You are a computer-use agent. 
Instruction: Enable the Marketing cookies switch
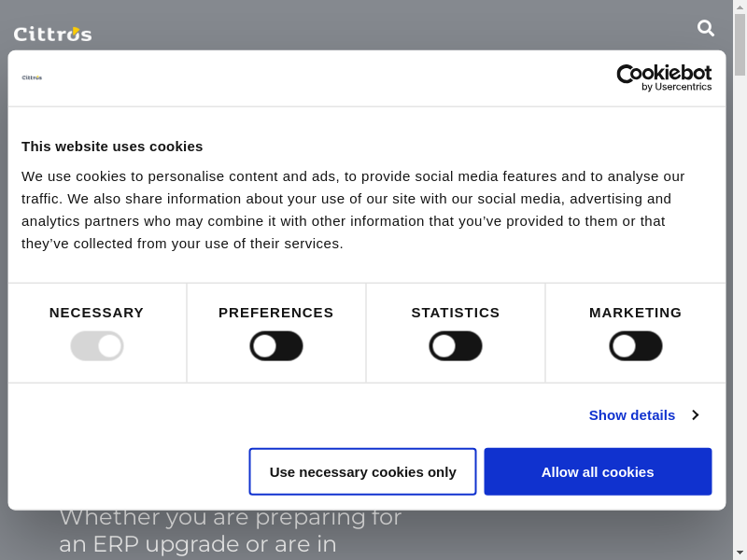click(x=636, y=346)
